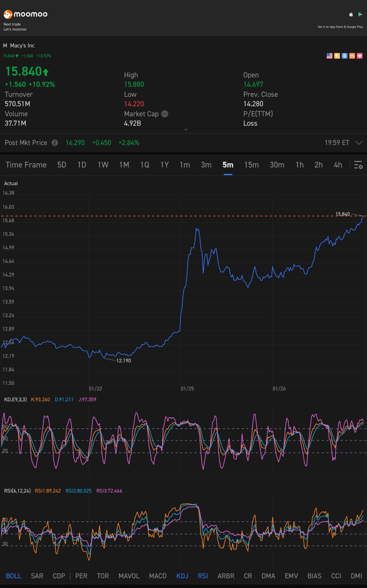Viewport: 367px width, 588px height.
Task: Switch to the 15m chart
Action: coord(251,165)
